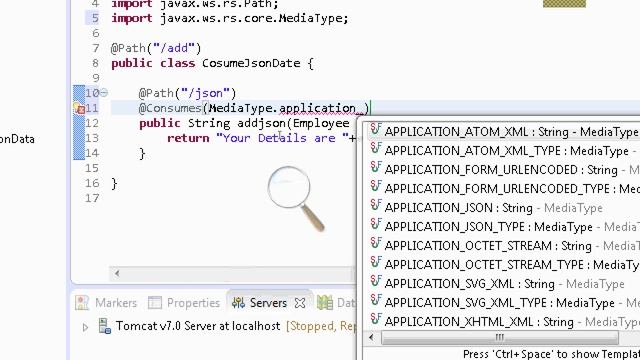Image resolution: width=640 pixels, height=360 pixels.
Task: Click import javax.ws.rs.core.MediaType line
Action: point(230,18)
